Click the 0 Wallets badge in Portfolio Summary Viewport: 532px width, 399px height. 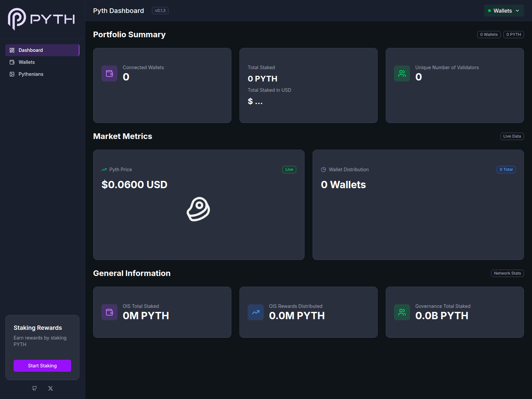click(489, 35)
